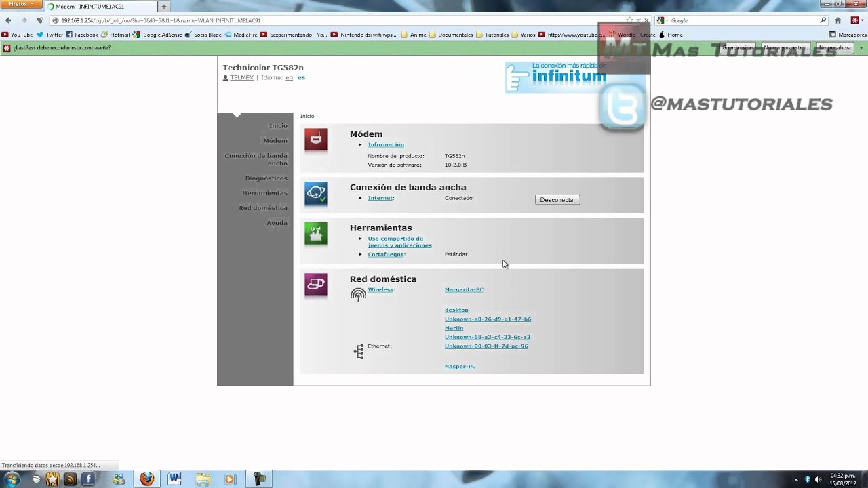The height and width of the screenshot is (488, 868).
Task: Open Red doméstica in the sidebar
Action: (x=263, y=208)
